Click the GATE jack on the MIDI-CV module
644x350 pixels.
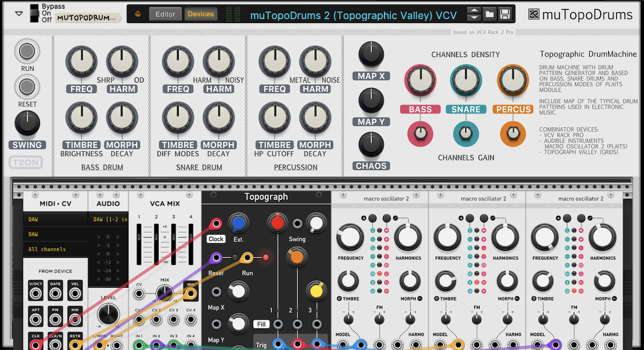55,294
